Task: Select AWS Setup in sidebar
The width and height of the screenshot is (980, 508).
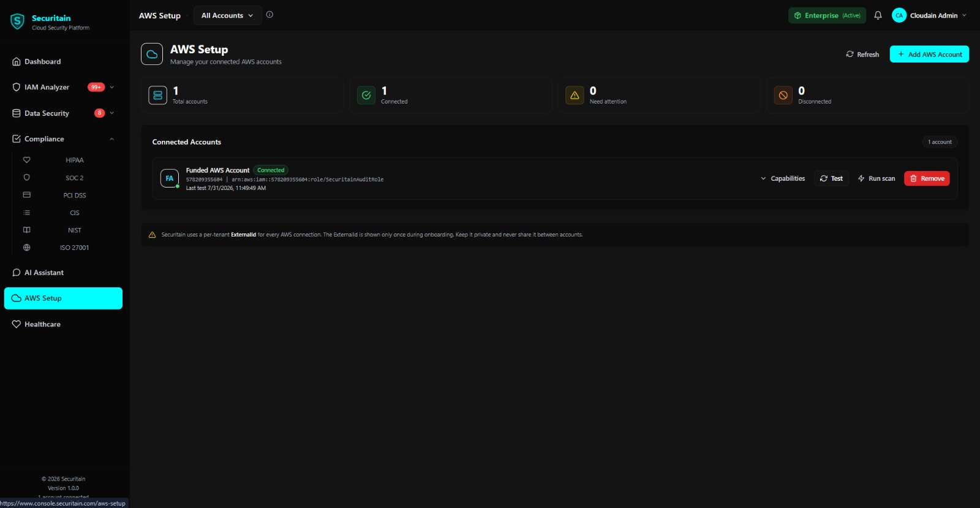Action: point(63,298)
